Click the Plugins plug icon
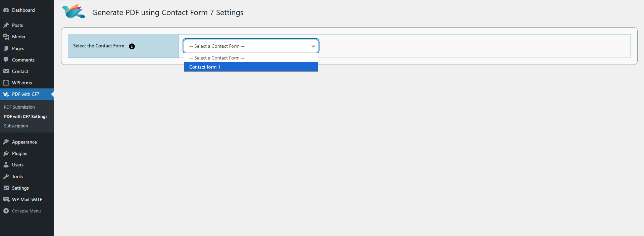The height and width of the screenshot is (236, 644). (6, 153)
